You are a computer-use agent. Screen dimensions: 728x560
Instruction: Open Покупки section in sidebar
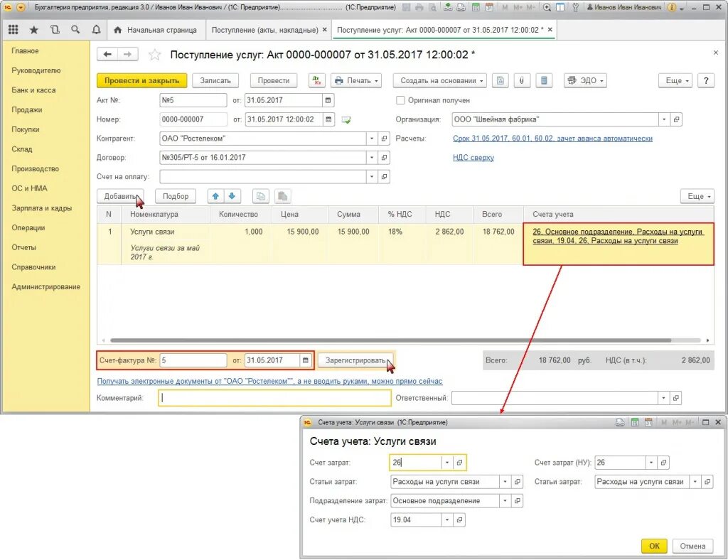[26, 129]
